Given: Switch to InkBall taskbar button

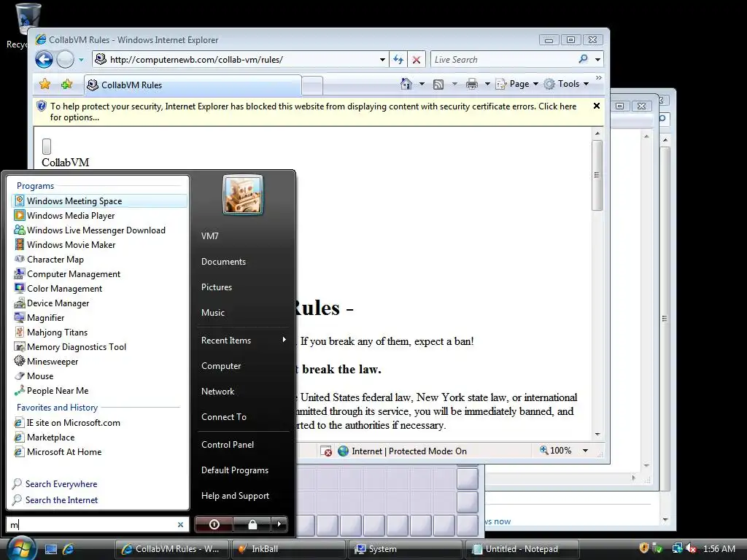Looking at the screenshot, I should (289, 549).
